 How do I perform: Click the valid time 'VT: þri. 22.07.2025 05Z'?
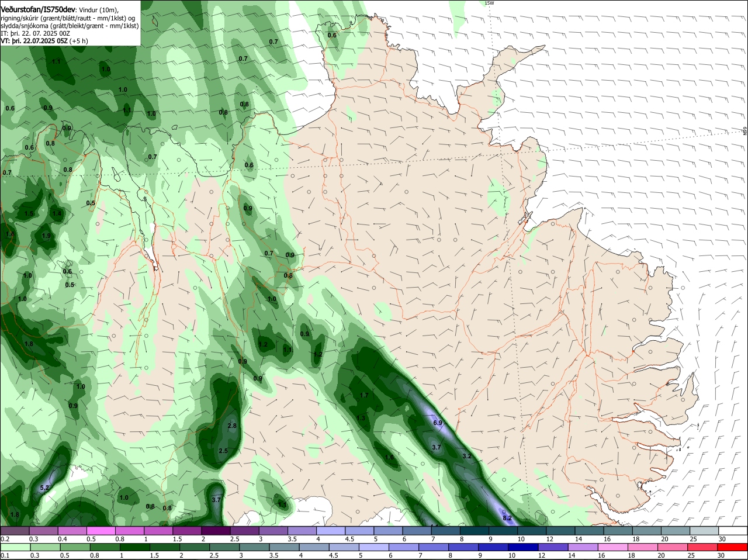click(34, 41)
